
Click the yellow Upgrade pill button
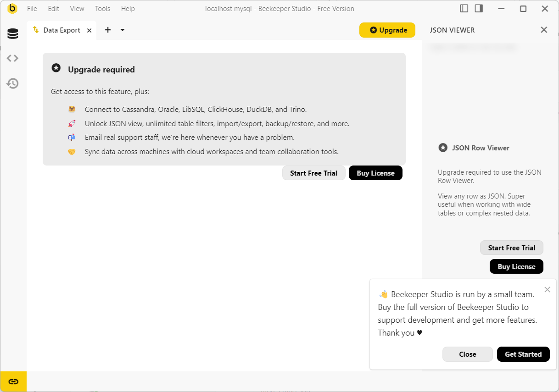[387, 30]
